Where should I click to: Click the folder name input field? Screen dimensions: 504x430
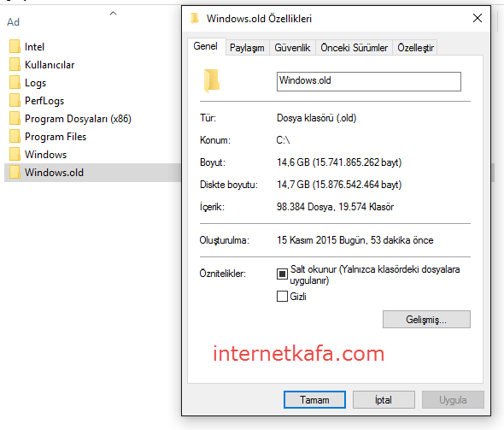tap(369, 81)
